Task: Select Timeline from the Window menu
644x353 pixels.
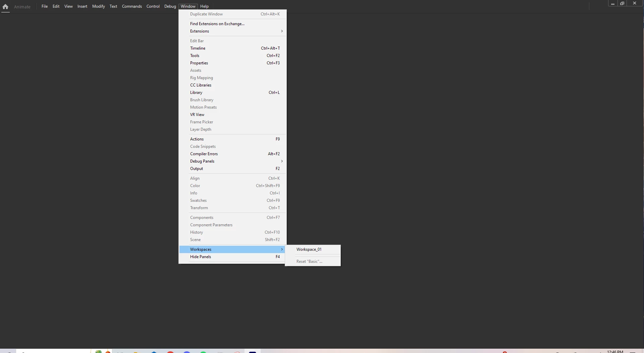Action: click(232, 48)
